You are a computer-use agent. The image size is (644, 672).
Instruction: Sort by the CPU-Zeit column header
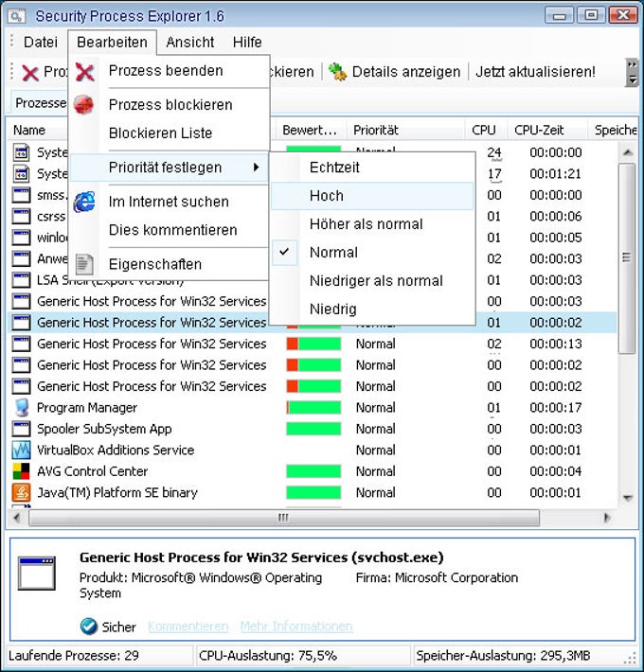point(546,130)
